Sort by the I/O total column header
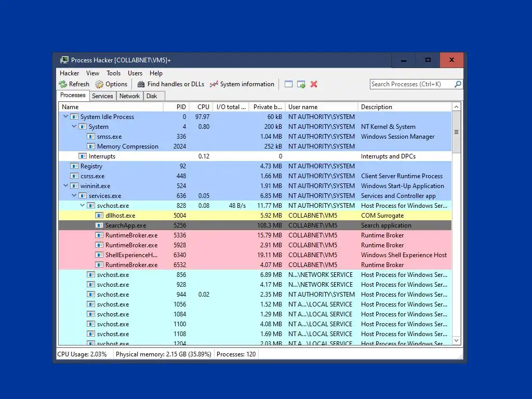The image size is (532, 399). click(231, 107)
